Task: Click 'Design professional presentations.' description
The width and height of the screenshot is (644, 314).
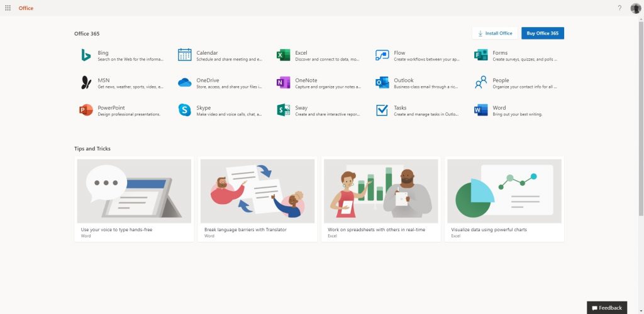Action: [129, 114]
